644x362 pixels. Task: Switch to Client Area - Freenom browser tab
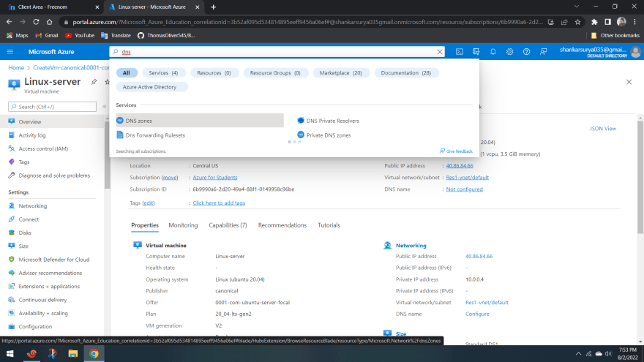[x=53, y=7]
